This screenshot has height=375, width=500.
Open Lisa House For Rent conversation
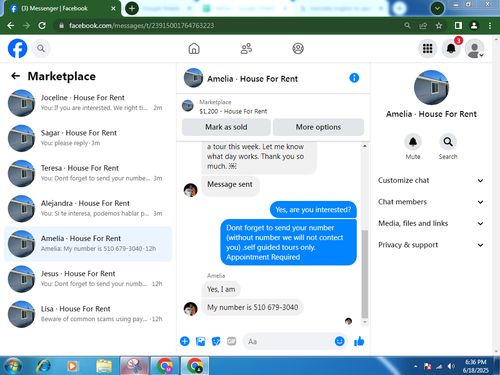88,314
